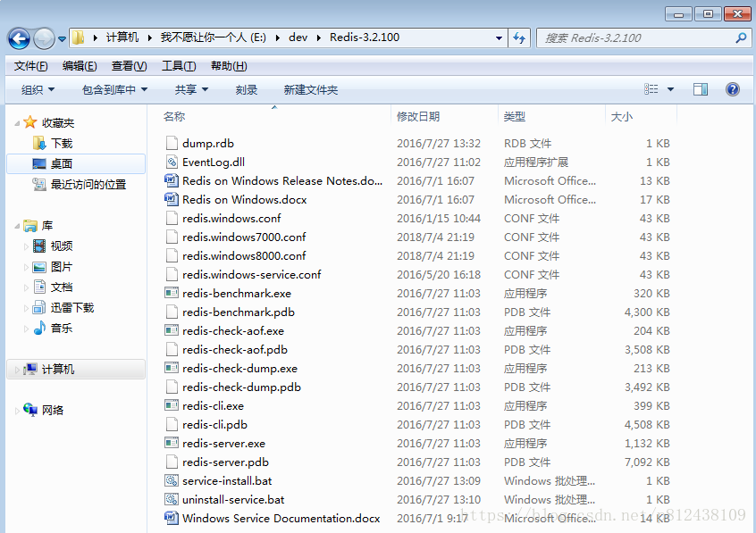Select the dump.rdb file icon

click(172, 143)
